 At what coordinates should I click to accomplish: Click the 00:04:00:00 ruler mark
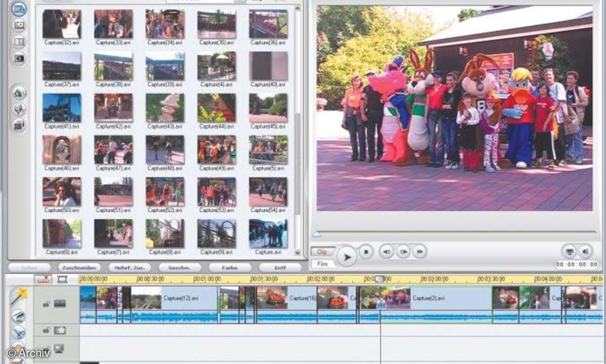point(548,279)
